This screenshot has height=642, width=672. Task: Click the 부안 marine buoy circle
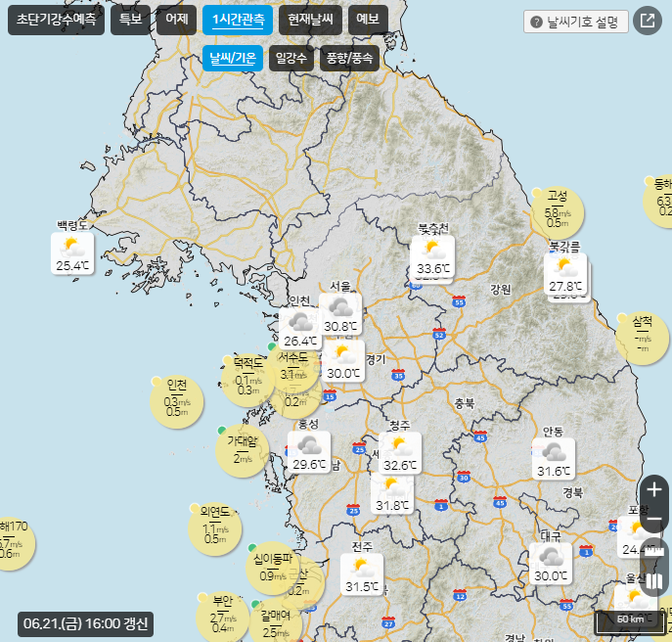pos(222,618)
